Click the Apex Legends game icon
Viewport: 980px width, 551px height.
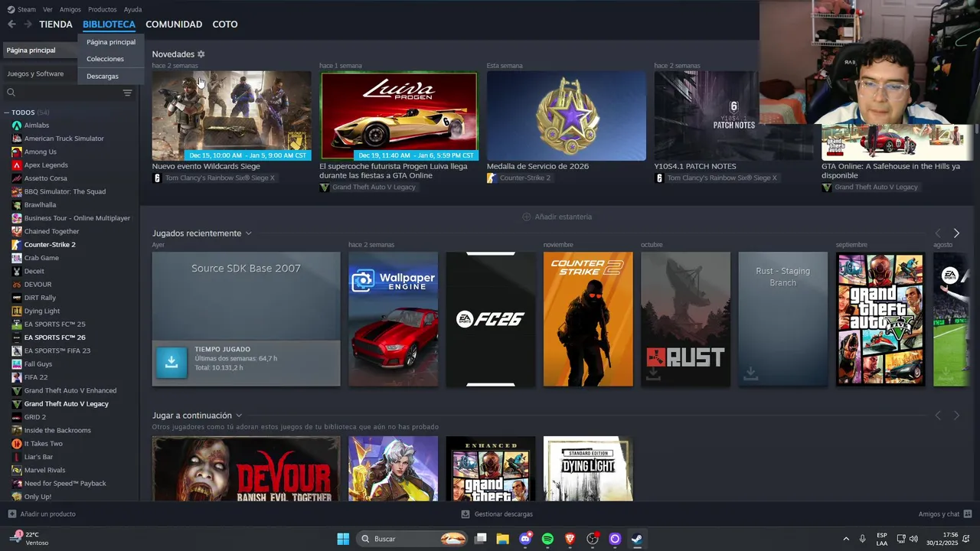point(17,165)
